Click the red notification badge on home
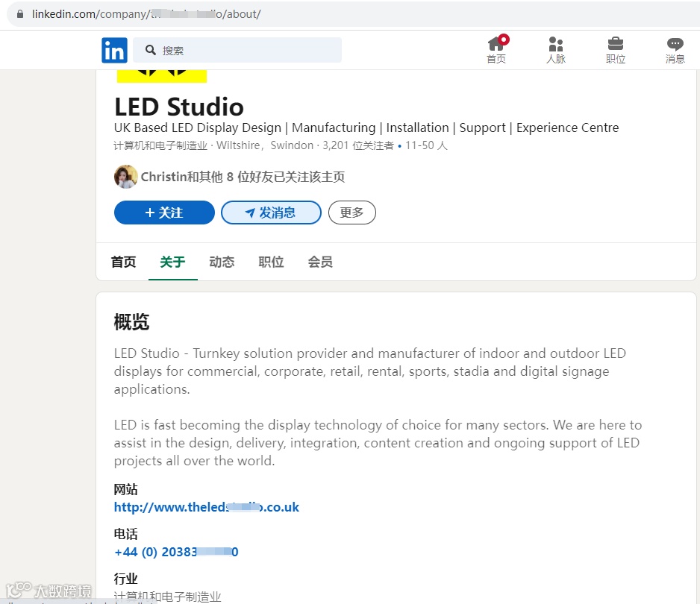 (504, 40)
